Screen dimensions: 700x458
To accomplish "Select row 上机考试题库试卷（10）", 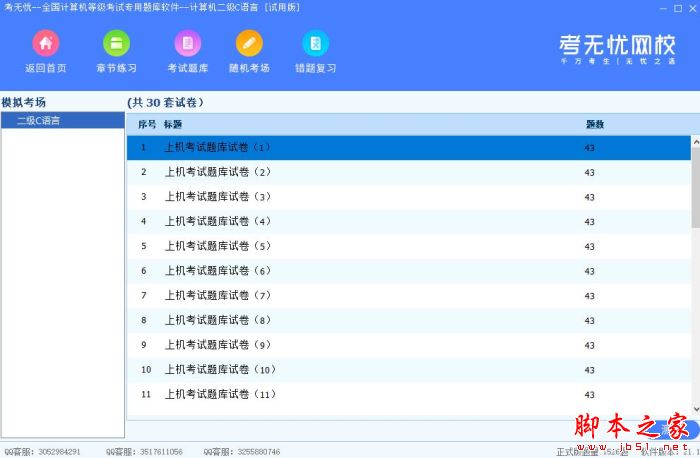I will 409,370.
